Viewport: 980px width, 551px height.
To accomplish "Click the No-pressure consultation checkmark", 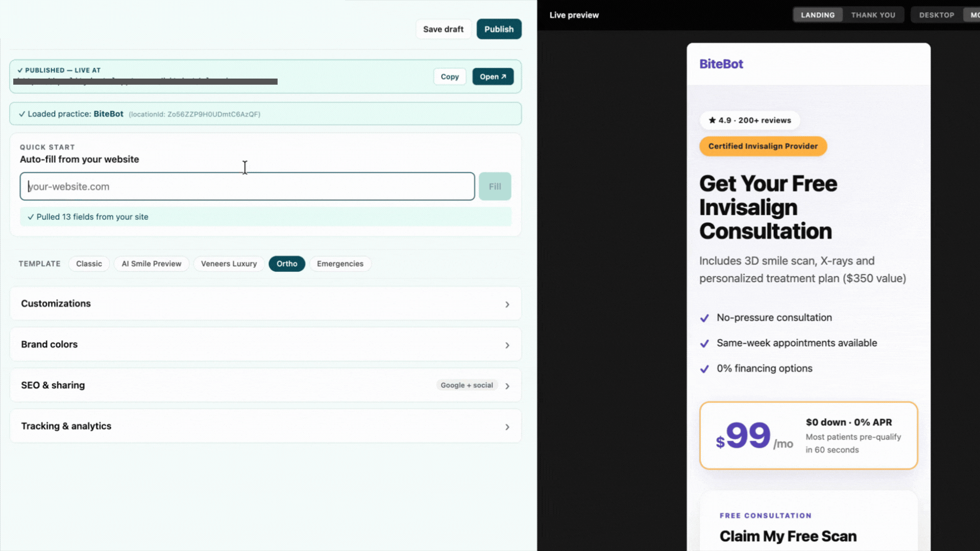I will pyautogui.click(x=704, y=318).
